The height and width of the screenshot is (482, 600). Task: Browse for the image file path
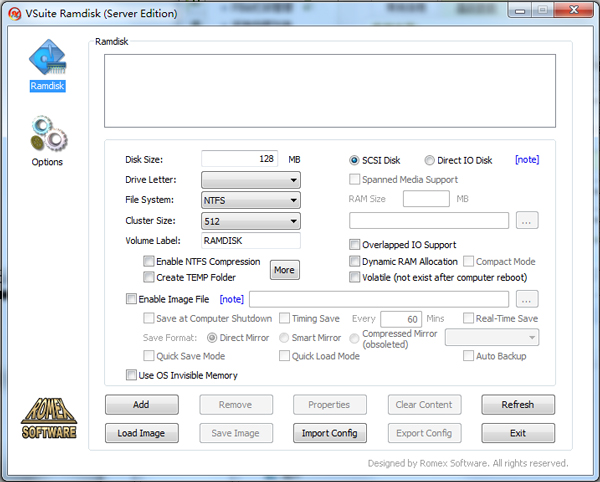pos(527,299)
